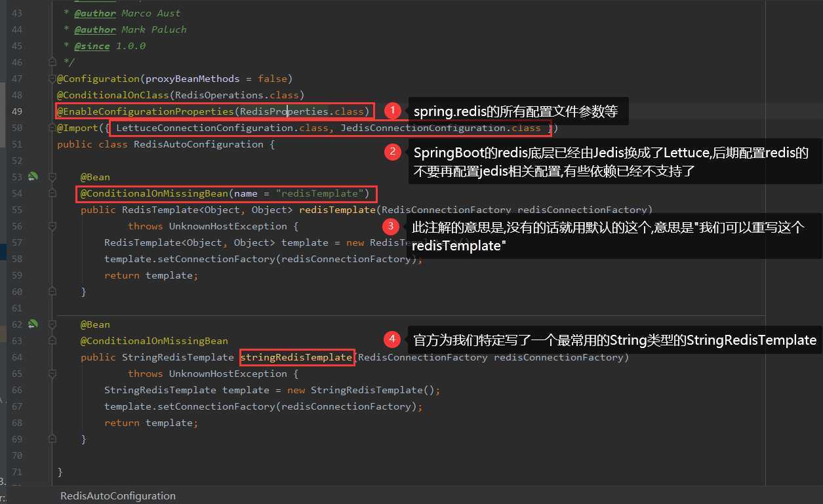This screenshot has height=504, width=823.
Task: Click the redisTemplate method name on line 55
Action: (338, 210)
